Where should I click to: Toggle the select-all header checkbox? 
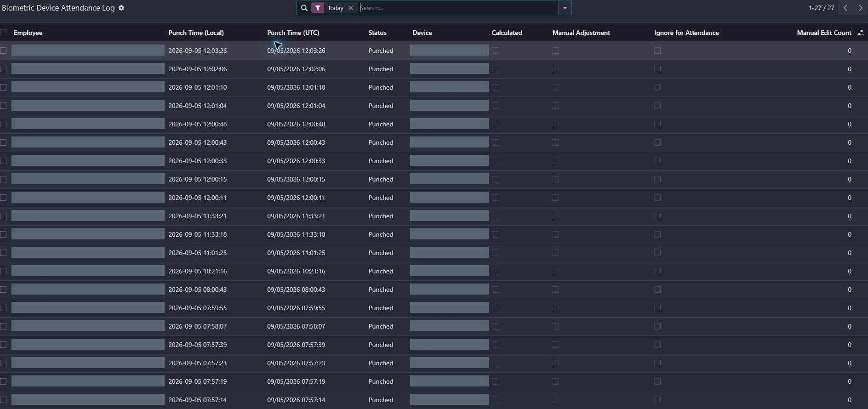4,32
